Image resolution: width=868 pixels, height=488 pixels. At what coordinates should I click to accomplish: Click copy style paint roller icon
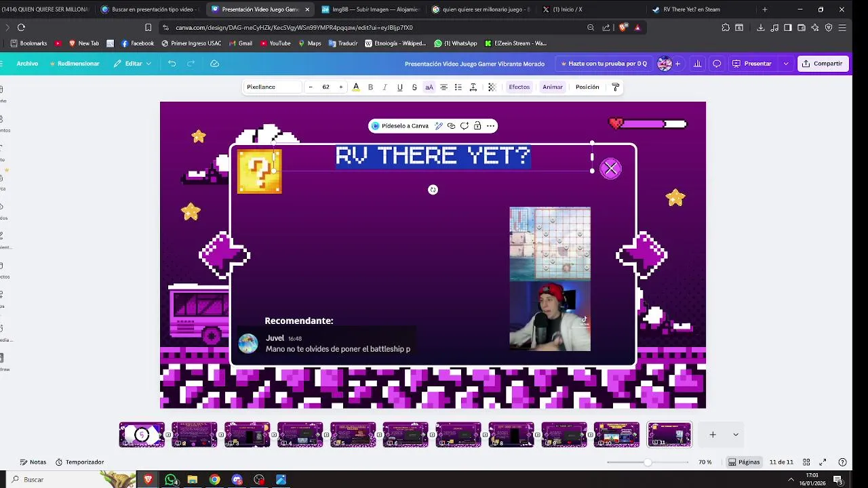point(616,87)
